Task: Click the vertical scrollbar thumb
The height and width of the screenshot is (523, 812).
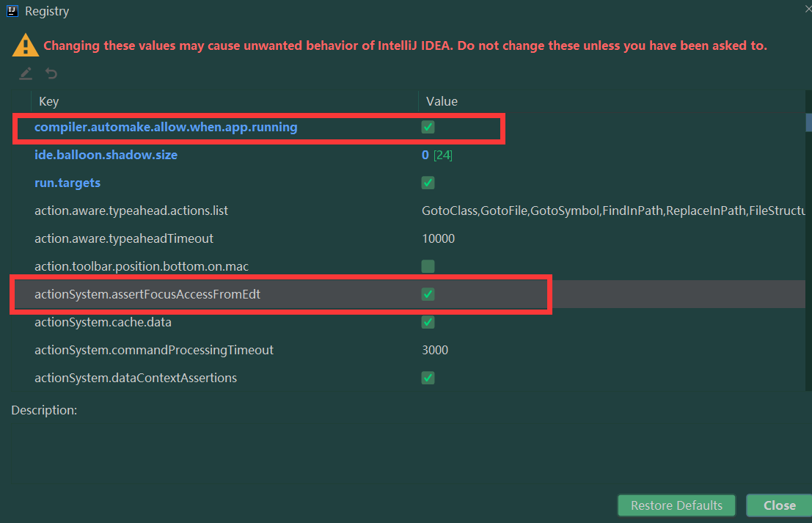Action: click(808, 122)
